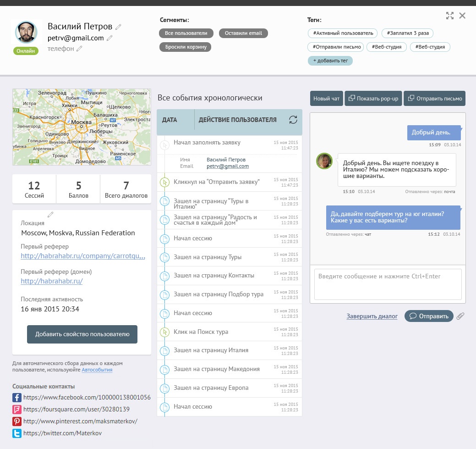476x449 pixels.
Task: Select the page icon of “Туры в Италию” event
Action: tap(164, 201)
